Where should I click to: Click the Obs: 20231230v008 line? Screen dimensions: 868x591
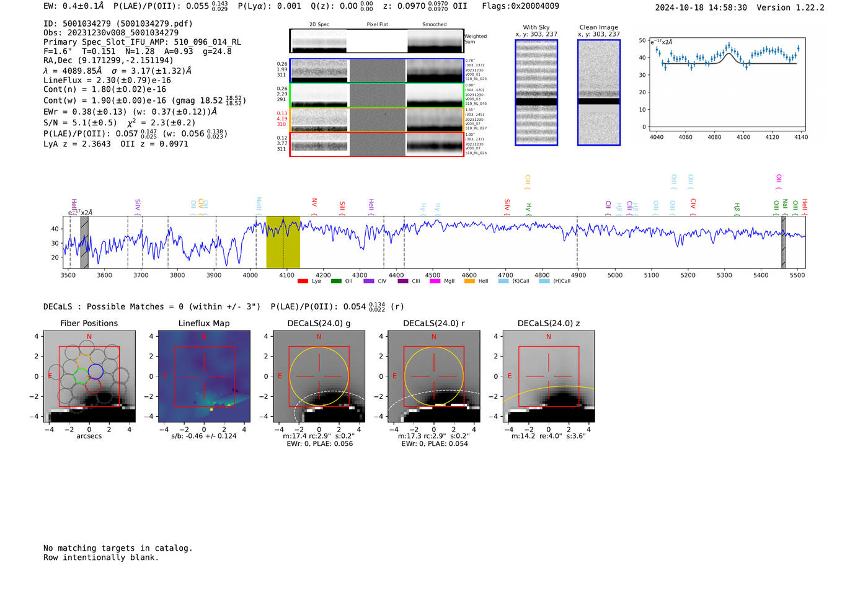click(x=111, y=33)
